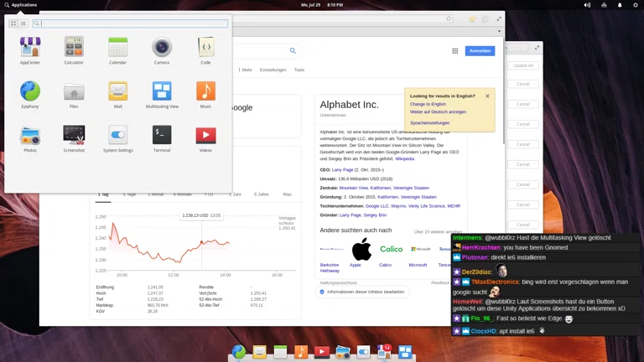Viewport: 644px width, 362px height.
Task: Click the Apple logo thumbnail
Action: point(361,249)
